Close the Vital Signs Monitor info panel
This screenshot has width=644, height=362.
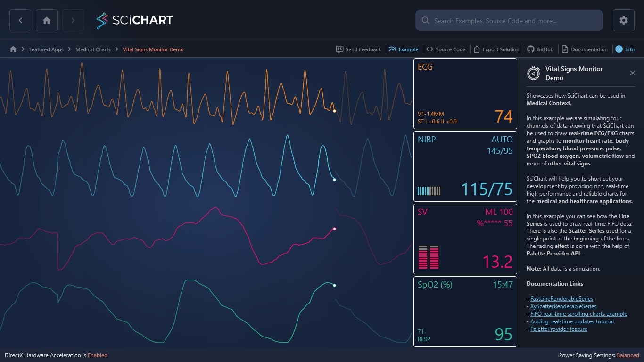pyautogui.click(x=633, y=73)
